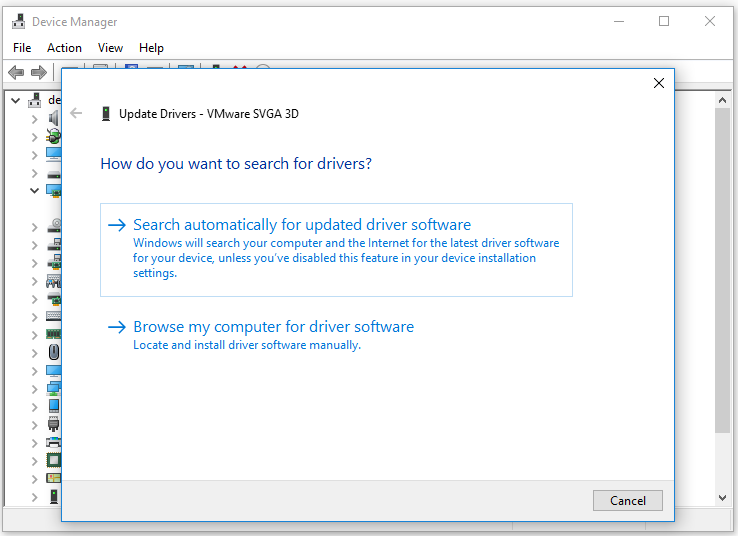738x536 pixels.
Task: Click the vertical scrollbar thumb in device tree
Action: coord(722,270)
